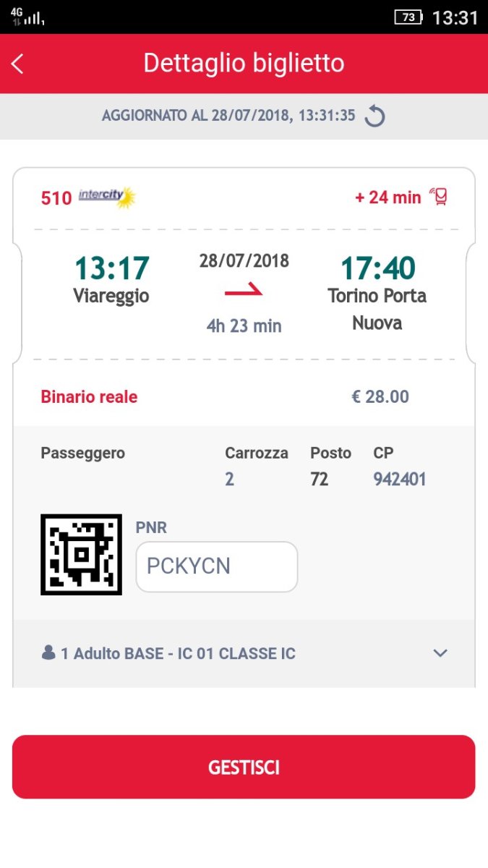The width and height of the screenshot is (488, 868).
Task: Refresh the ticket status update
Action: pos(374,116)
